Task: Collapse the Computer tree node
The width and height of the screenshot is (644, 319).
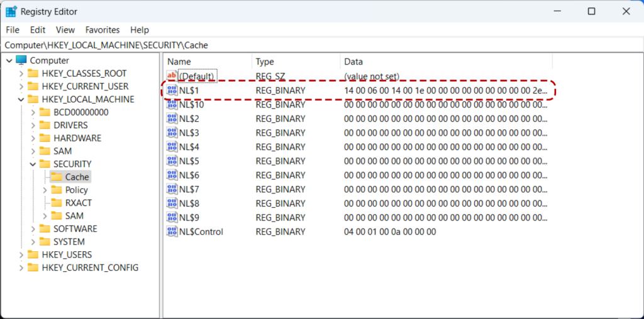Action: click(9, 61)
